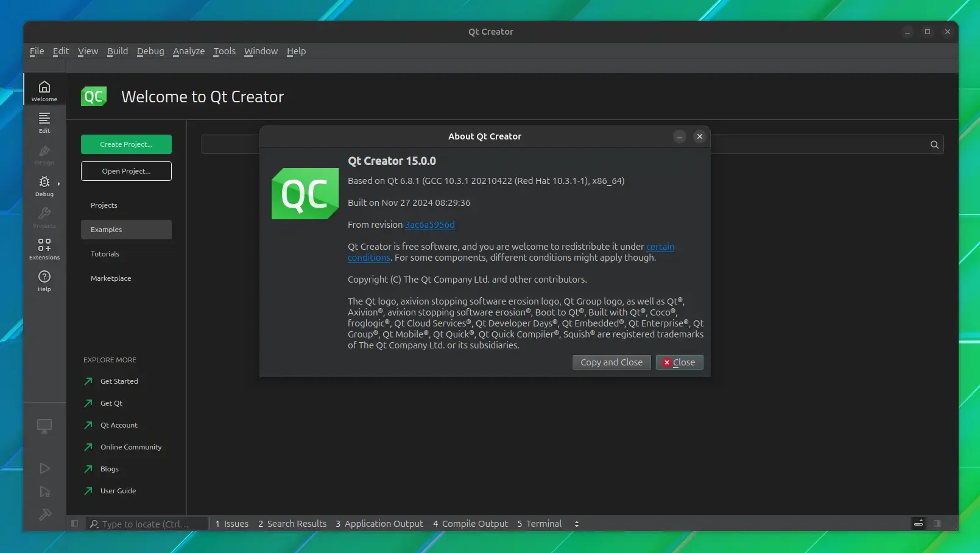Open the Help menu
980x553 pixels.
point(297,51)
